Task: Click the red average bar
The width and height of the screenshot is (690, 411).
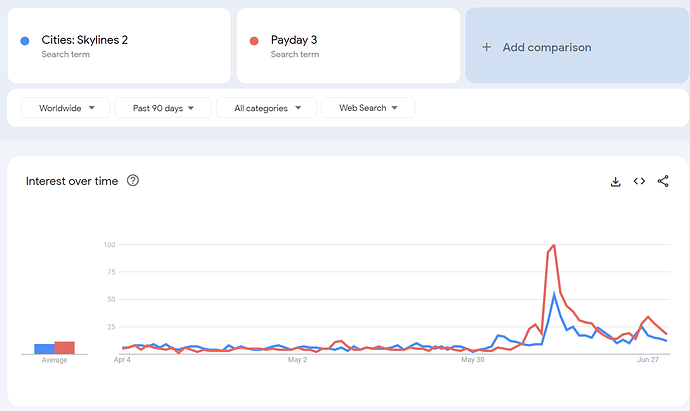Action: click(x=65, y=348)
